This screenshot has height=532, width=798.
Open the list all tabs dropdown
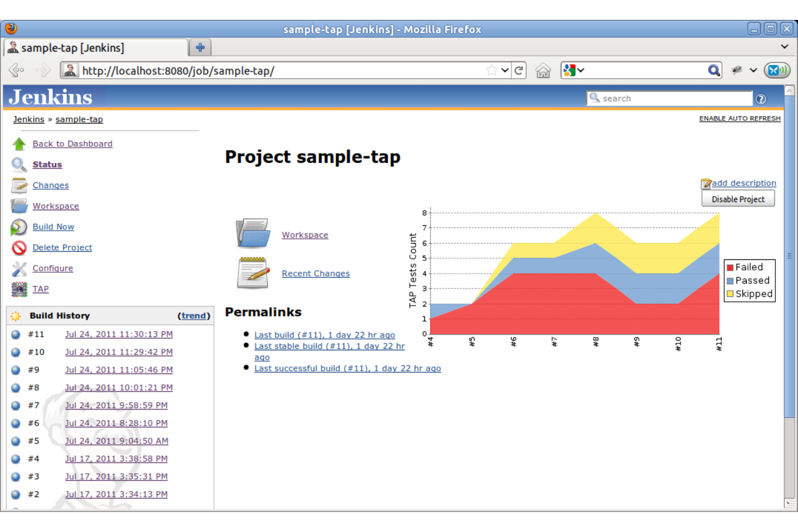point(785,47)
